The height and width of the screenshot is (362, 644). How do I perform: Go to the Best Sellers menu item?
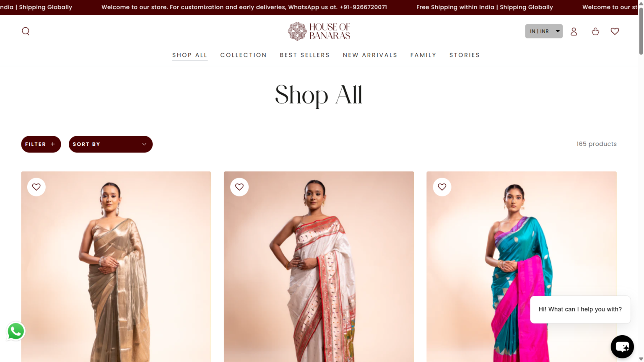[305, 55]
